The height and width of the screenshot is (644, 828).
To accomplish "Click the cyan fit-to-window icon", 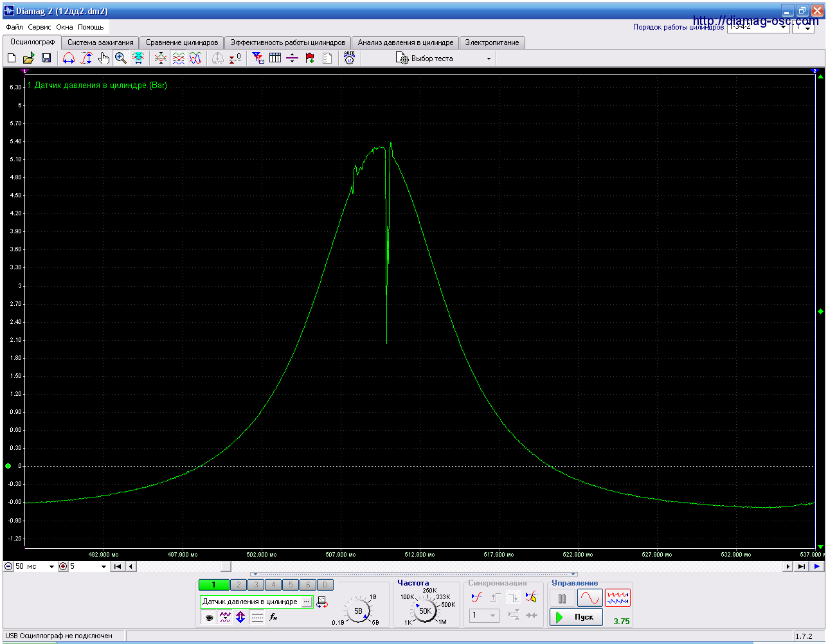I will coord(138,58).
